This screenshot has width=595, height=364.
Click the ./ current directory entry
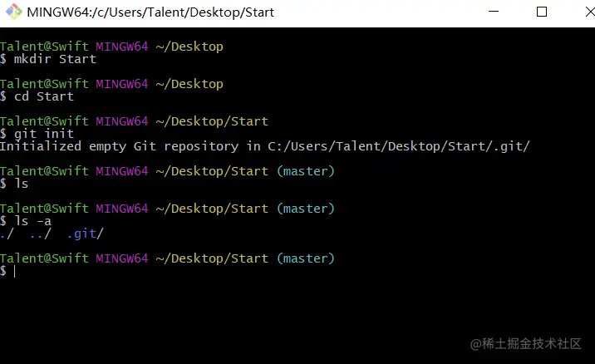[x=7, y=234]
